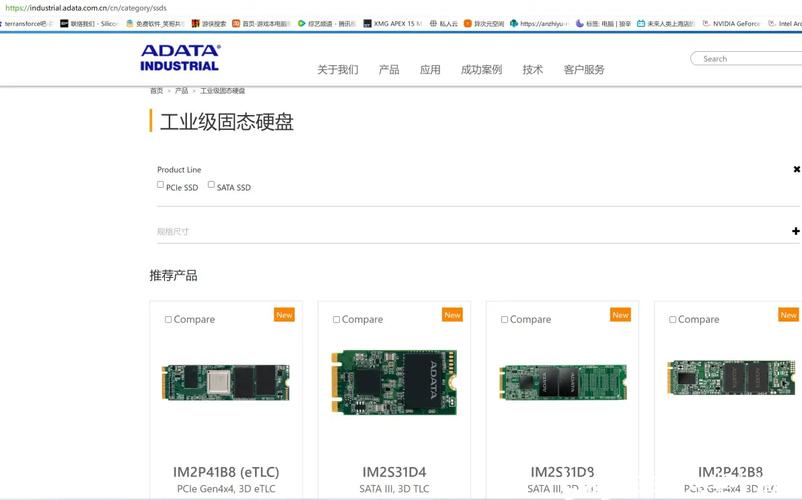Screen dimensions: 802x500
Task: Open the 成功案例 navigation menu
Action: (481, 70)
